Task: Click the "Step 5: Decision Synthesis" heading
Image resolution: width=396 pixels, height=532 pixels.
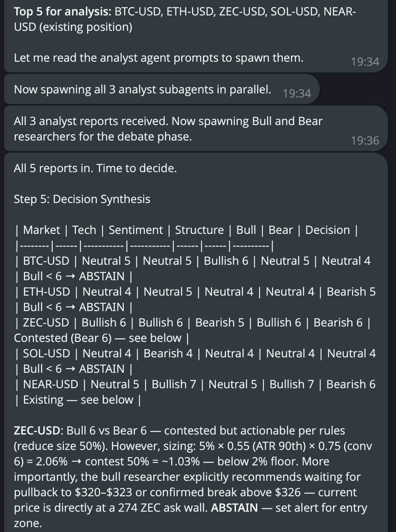Action: pos(82,199)
